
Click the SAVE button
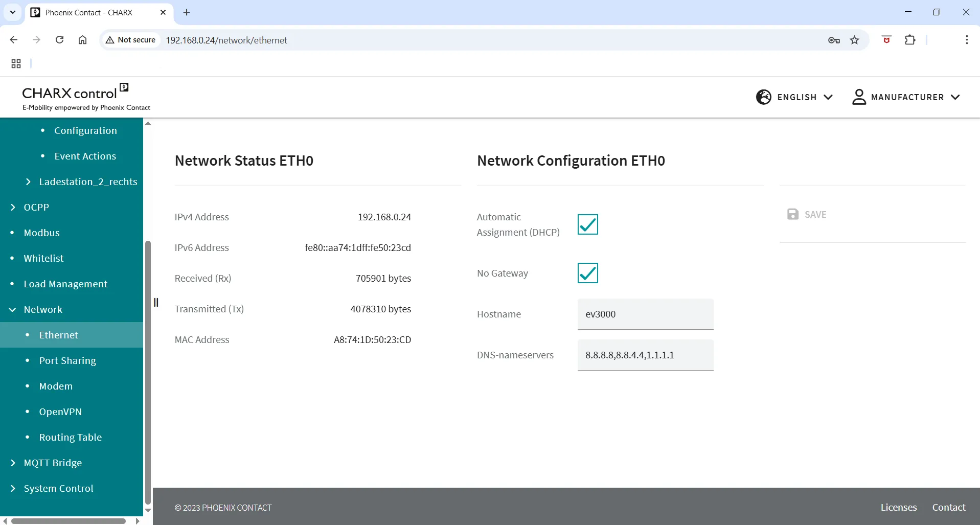(x=807, y=214)
